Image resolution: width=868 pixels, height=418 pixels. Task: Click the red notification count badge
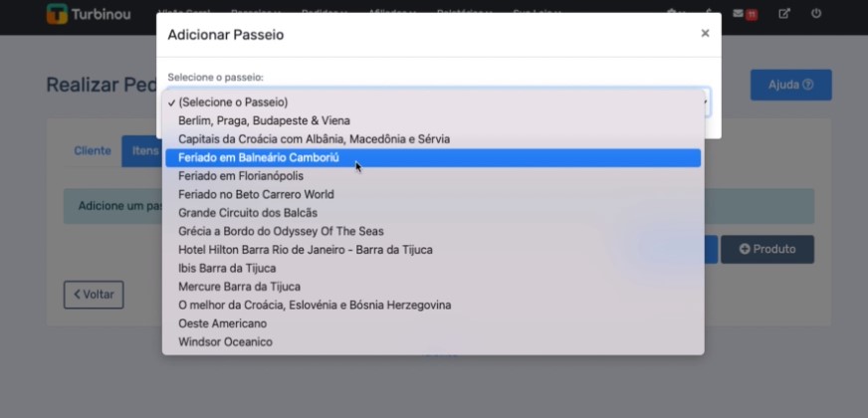tap(752, 16)
